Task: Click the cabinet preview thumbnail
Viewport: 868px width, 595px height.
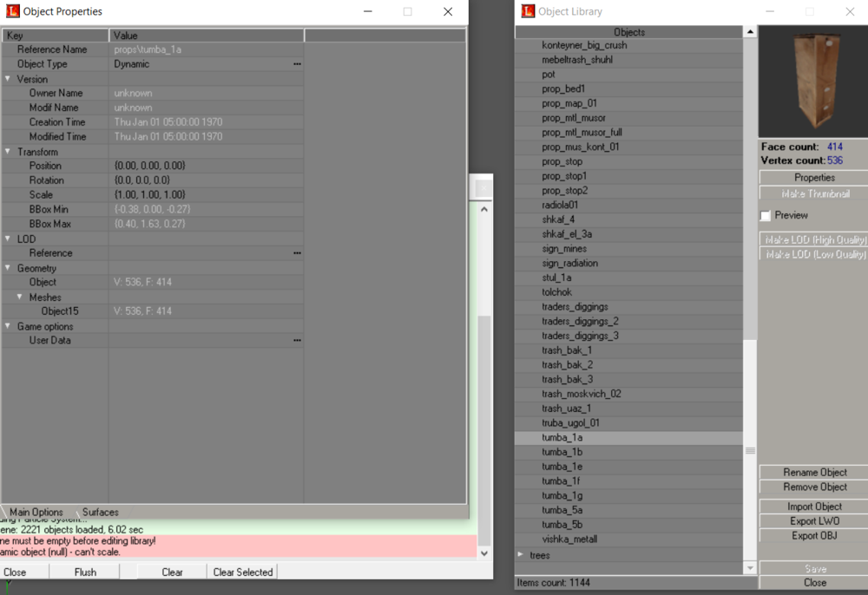Action: [813, 82]
